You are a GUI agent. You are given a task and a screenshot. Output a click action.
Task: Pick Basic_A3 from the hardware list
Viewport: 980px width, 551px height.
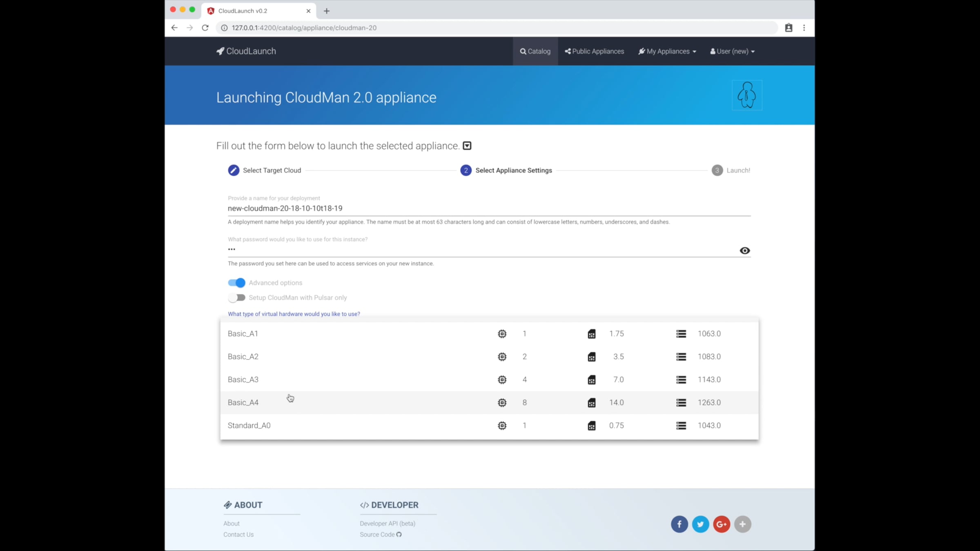[x=489, y=380]
